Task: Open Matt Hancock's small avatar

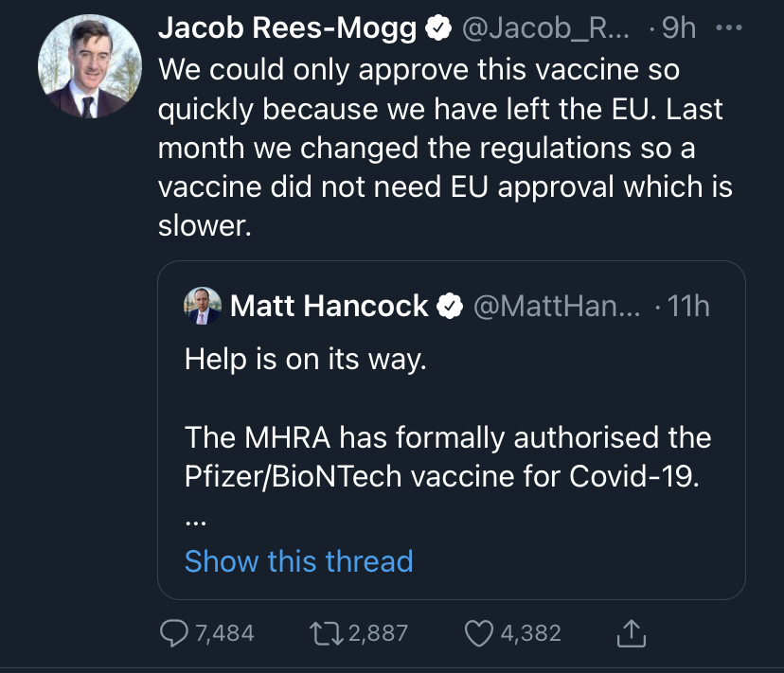Action: (203, 306)
